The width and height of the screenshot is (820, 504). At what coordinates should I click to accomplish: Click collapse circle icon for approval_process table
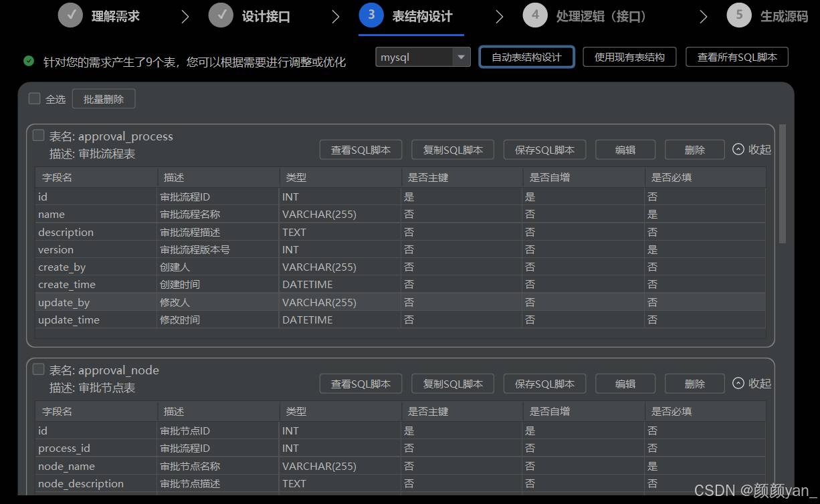click(x=738, y=149)
